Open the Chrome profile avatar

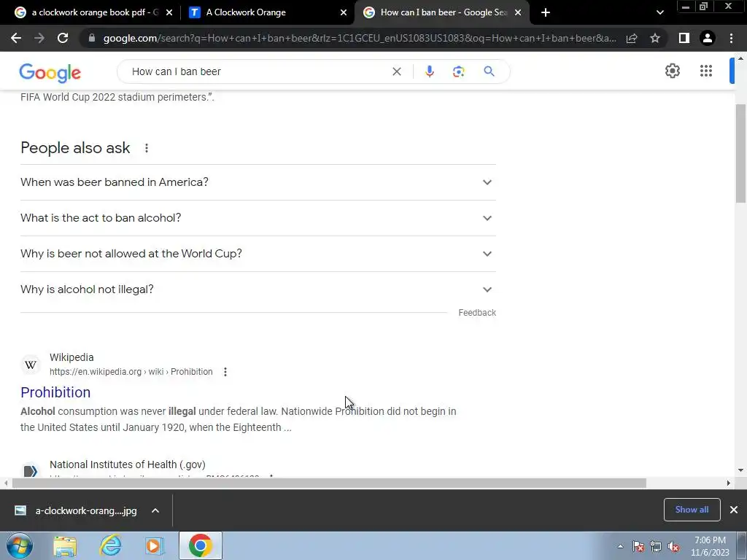click(x=708, y=38)
